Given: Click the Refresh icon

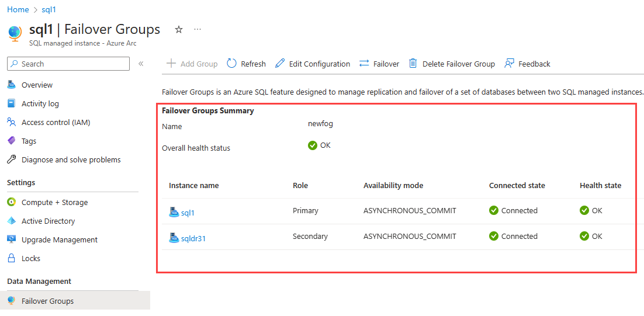Looking at the screenshot, I should (231, 63).
